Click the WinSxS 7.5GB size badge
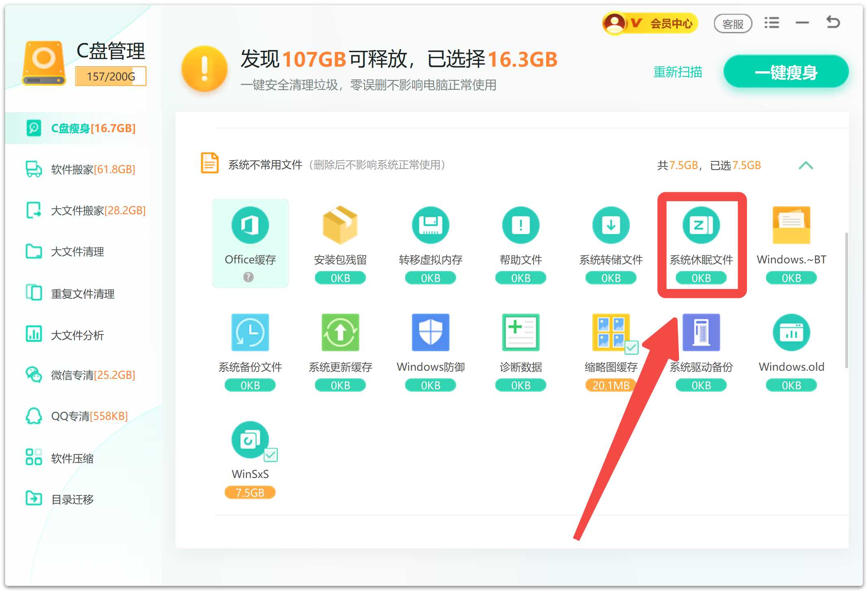 pyautogui.click(x=250, y=492)
